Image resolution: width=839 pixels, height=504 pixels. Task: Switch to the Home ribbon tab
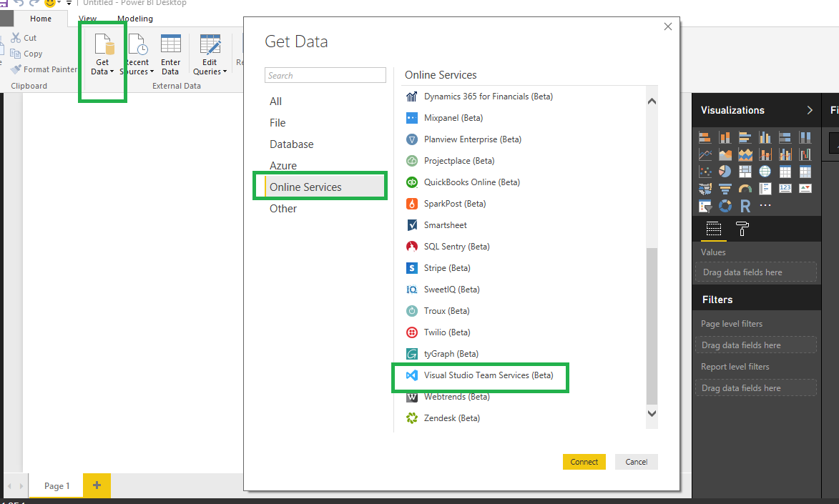click(x=41, y=19)
